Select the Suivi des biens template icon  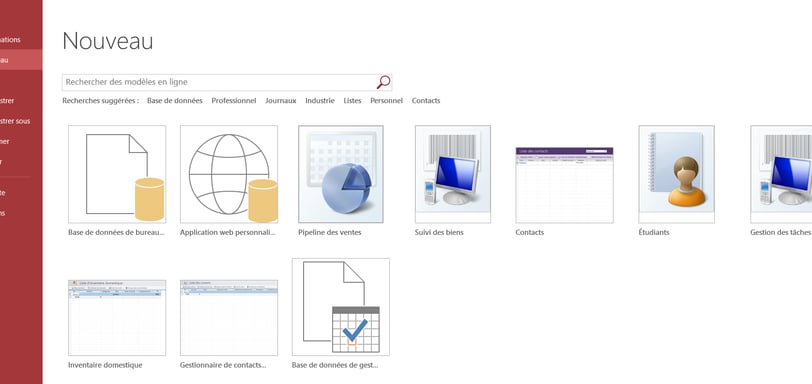(x=453, y=174)
